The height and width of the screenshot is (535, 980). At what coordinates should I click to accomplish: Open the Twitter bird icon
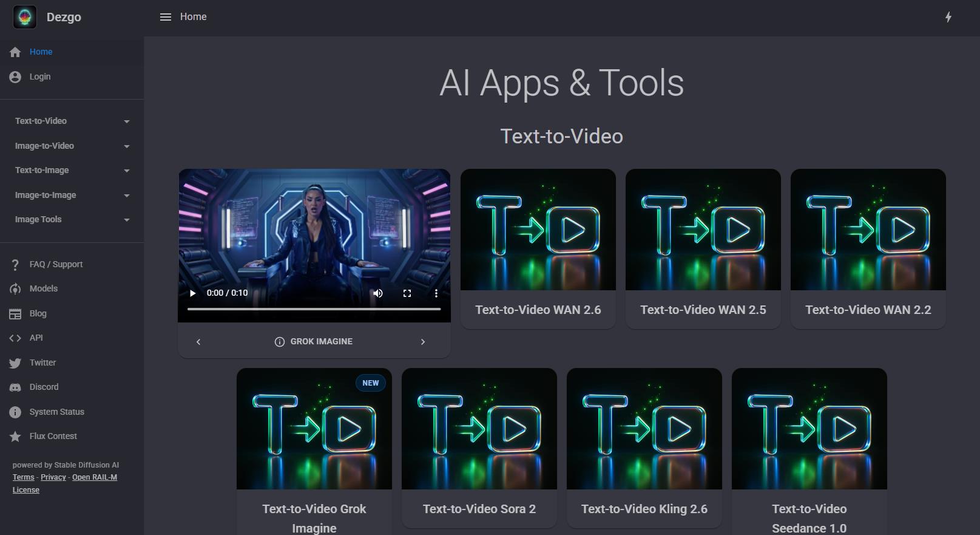coord(15,363)
